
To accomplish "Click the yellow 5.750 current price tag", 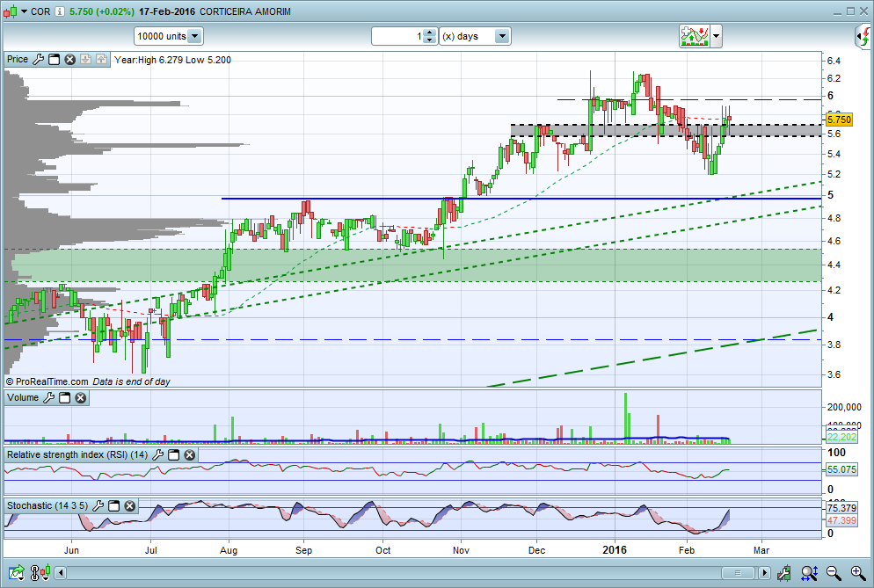I will (838, 120).
